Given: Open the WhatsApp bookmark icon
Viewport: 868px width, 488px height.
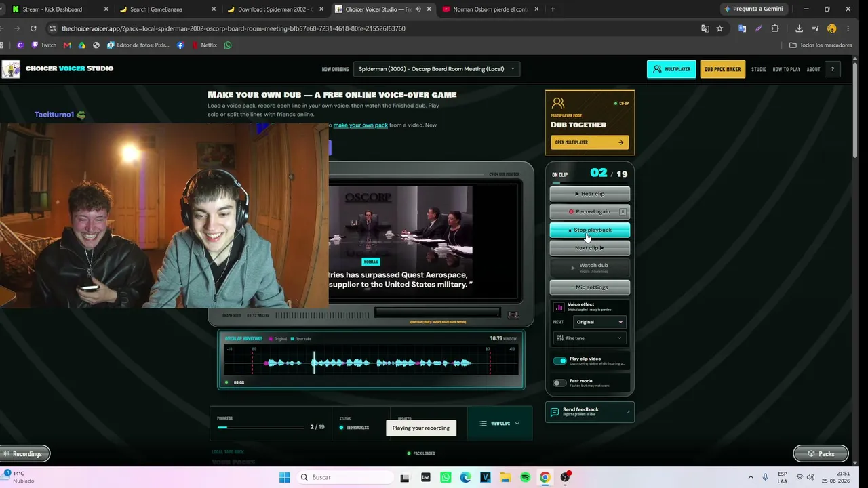Looking at the screenshot, I should pyautogui.click(x=228, y=45).
